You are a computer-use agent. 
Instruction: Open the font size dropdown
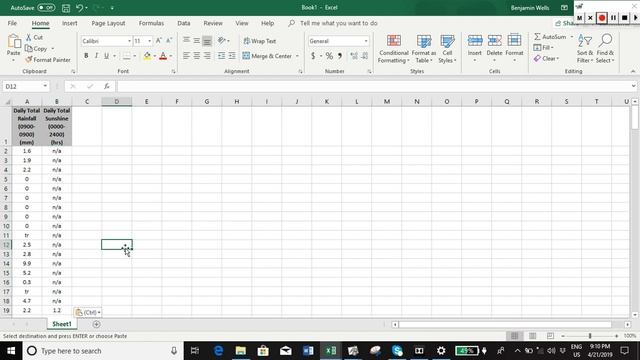[x=149, y=41]
